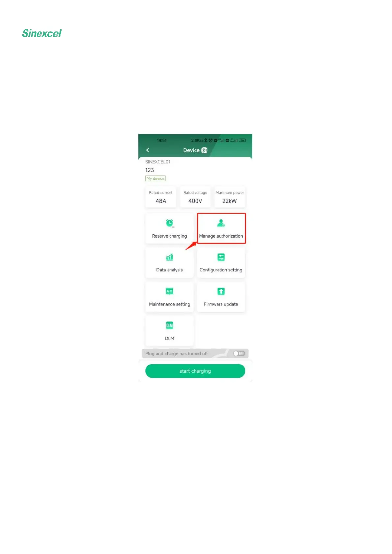This screenshot has height=554, width=392.
Task: Tap the back arrow in the header
Action: 148,150
